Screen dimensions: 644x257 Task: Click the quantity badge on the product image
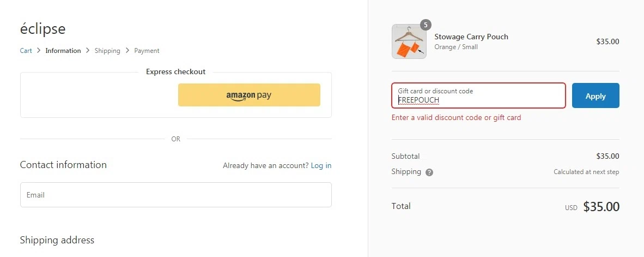(426, 25)
